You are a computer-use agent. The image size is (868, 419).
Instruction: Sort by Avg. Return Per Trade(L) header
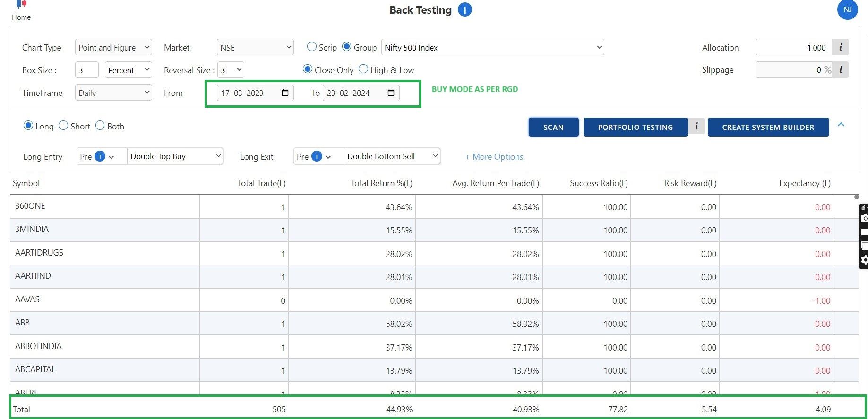pyautogui.click(x=496, y=183)
